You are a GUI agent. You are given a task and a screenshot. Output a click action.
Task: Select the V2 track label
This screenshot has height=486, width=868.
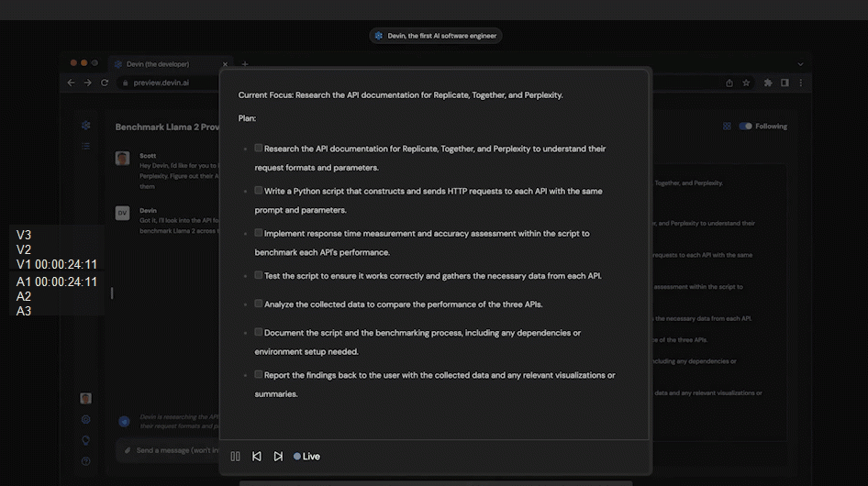(24, 250)
